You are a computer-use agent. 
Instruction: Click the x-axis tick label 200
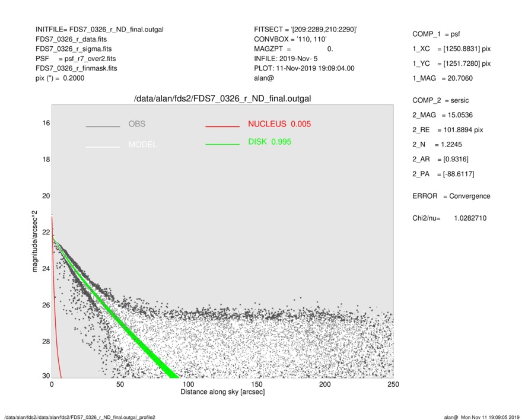click(324, 384)
